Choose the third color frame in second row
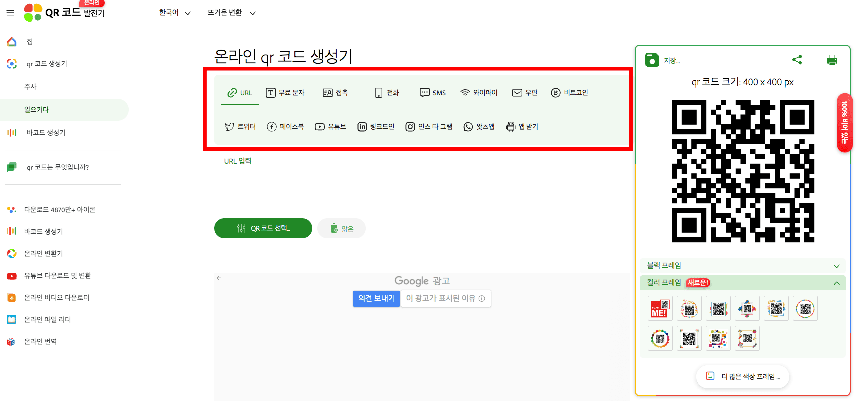This screenshot has height=401, width=868. coord(718,338)
